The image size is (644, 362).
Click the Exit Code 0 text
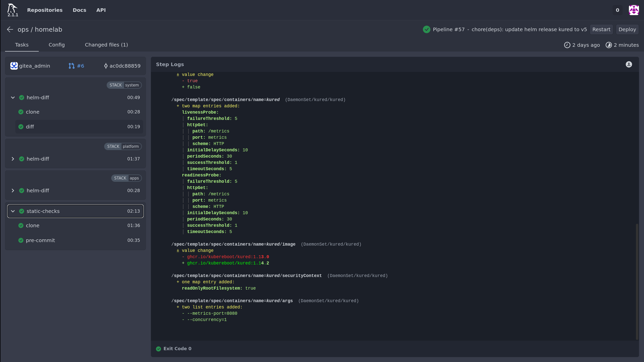pos(177,349)
